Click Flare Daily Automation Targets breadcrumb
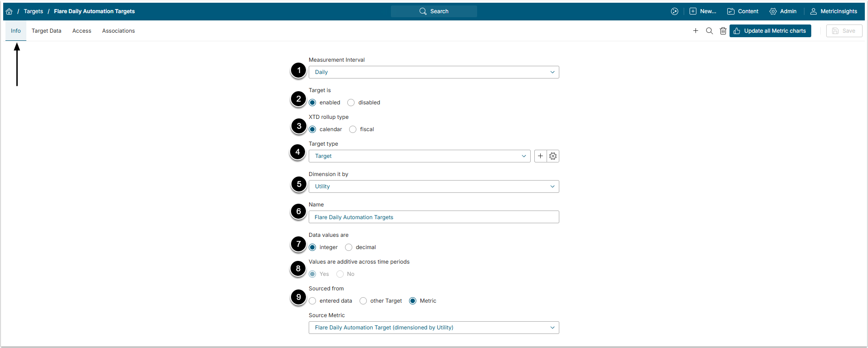868x348 pixels. tap(94, 11)
